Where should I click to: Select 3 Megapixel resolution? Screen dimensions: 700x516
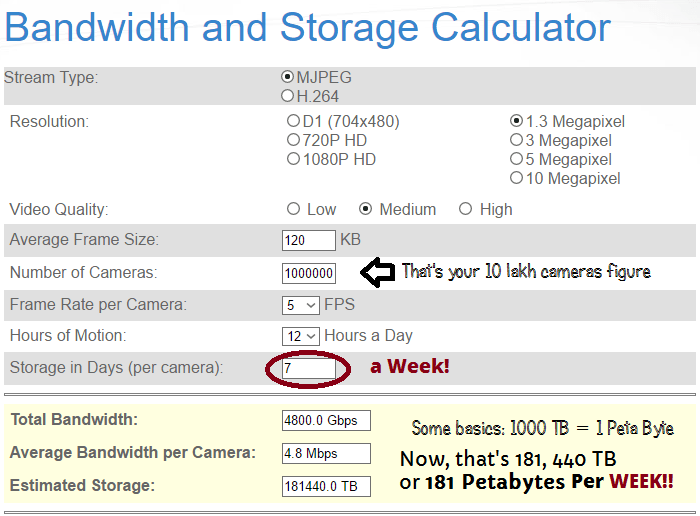(x=516, y=141)
